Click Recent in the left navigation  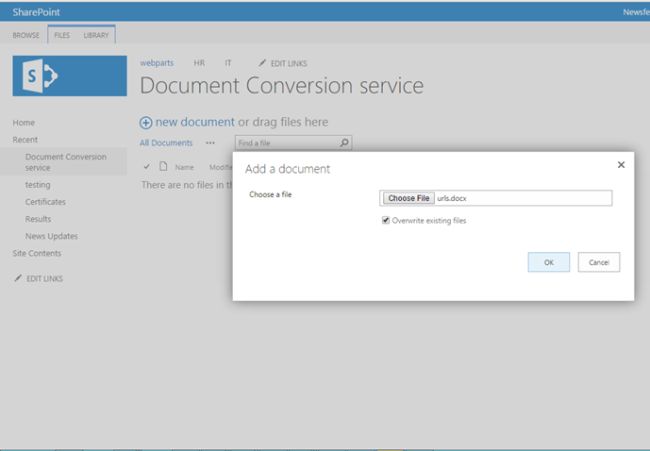click(x=25, y=140)
